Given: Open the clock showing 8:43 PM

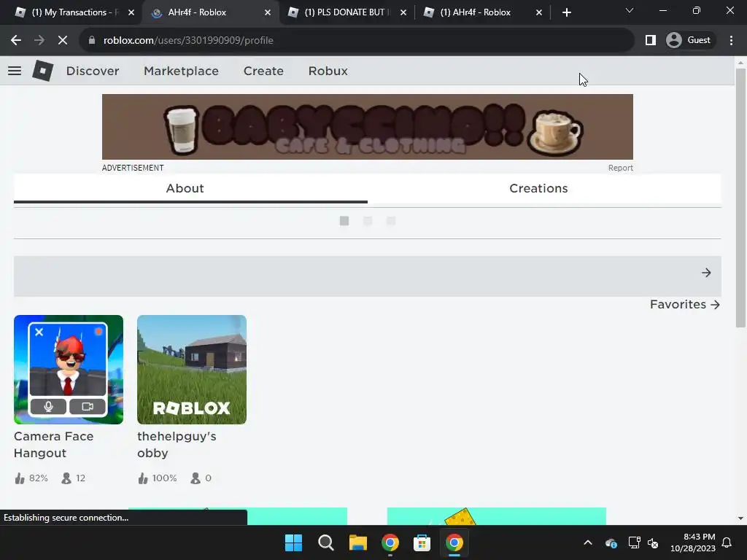Looking at the screenshot, I should pos(693,542).
